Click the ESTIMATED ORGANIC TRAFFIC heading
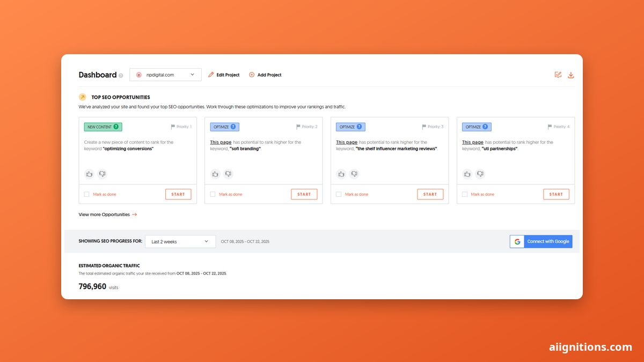The width and height of the screenshot is (644, 362). pyautogui.click(x=109, y=265)
